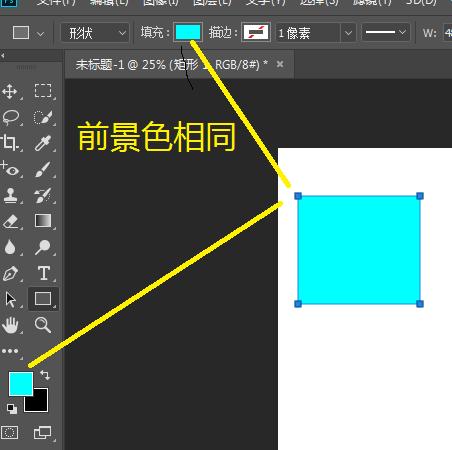Open the stroke line style dropdown
Image resolution: width=452 pixels, height=450 pixels.
coord(386,32)
